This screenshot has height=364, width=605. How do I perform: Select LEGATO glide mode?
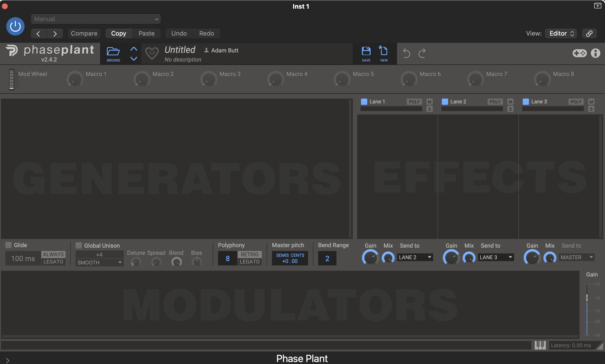(x=53, y=262)
